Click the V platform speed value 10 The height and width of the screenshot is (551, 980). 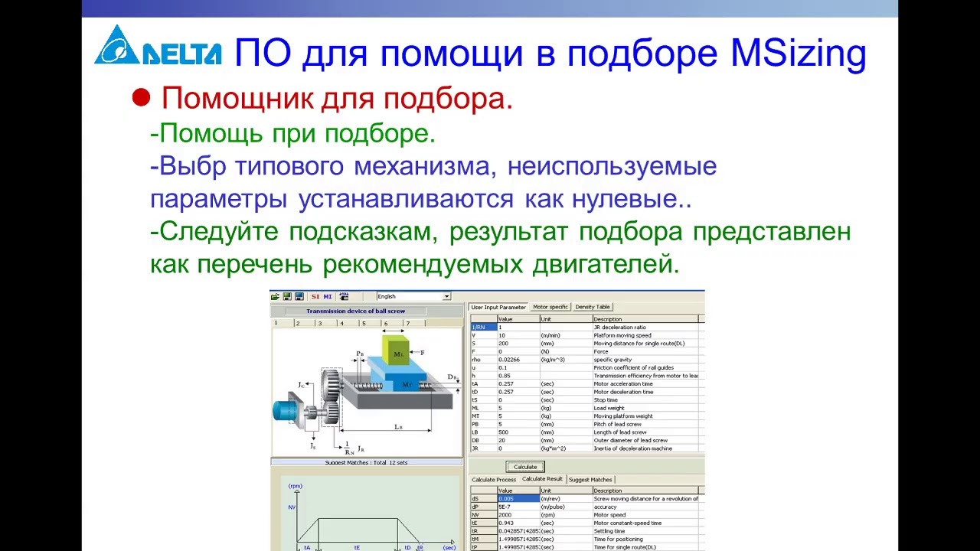518,335
